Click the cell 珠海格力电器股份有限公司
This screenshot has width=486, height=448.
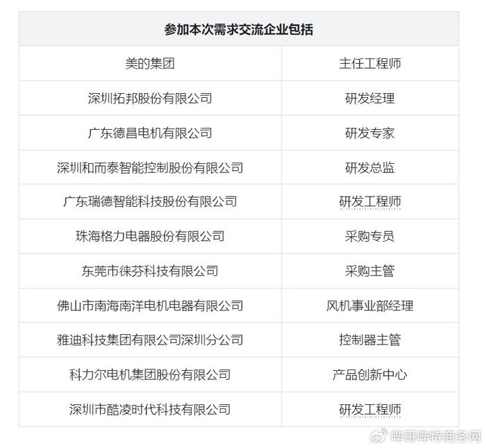(x=150, y=236)
